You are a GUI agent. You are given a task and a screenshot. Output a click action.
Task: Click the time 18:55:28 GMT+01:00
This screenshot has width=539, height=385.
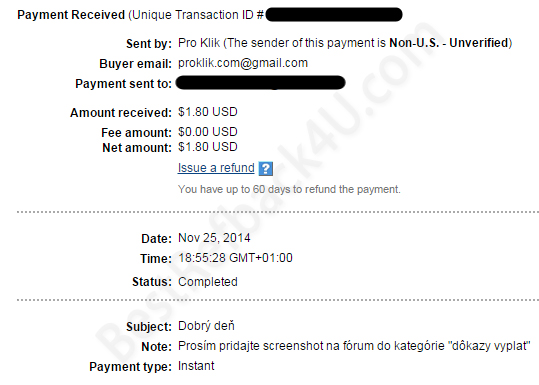tap(235, 258)
